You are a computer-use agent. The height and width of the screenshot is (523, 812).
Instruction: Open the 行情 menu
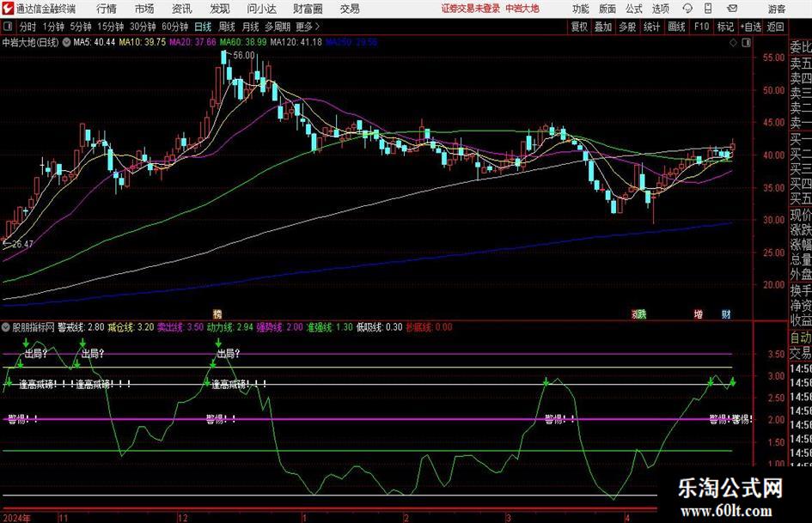click(x=107, y=9)
